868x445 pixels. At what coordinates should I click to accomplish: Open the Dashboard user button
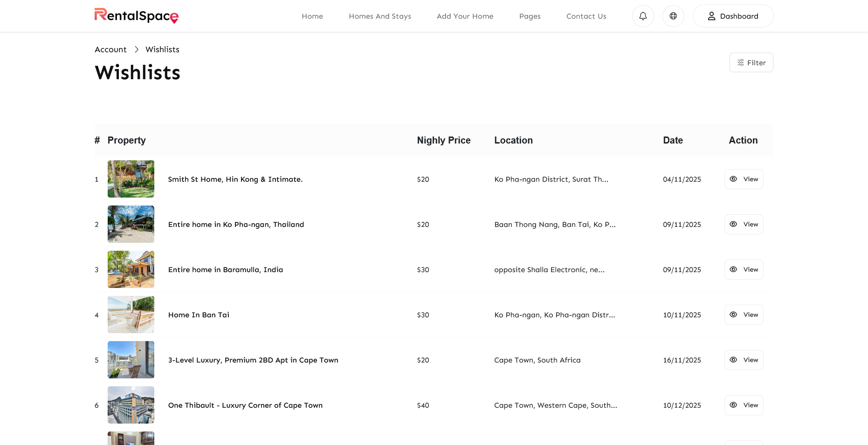733,16
